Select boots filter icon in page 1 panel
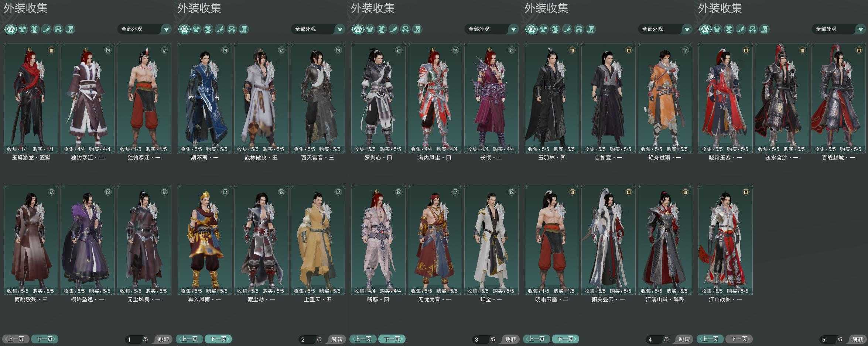The width and height of the screenshot is (868, 346). click(47, 29)
